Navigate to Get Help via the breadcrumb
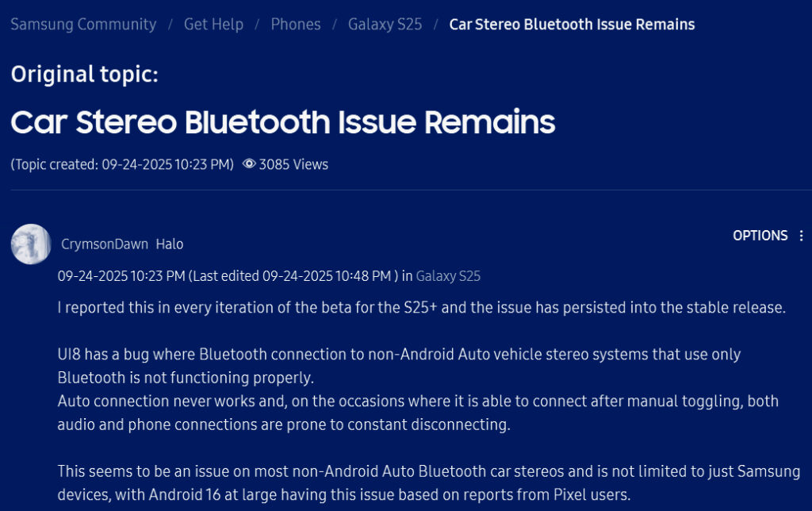812x511 pixels. 213,25
